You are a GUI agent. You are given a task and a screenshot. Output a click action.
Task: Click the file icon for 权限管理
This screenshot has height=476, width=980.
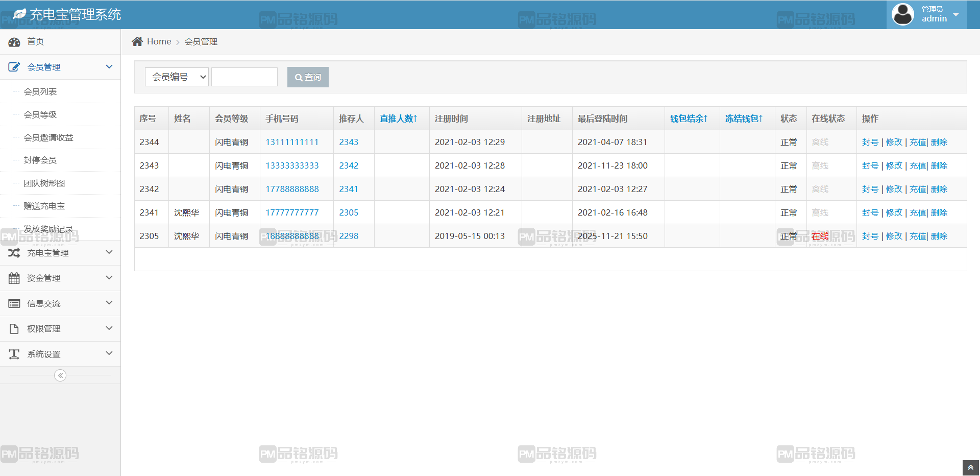pos(14,328)
